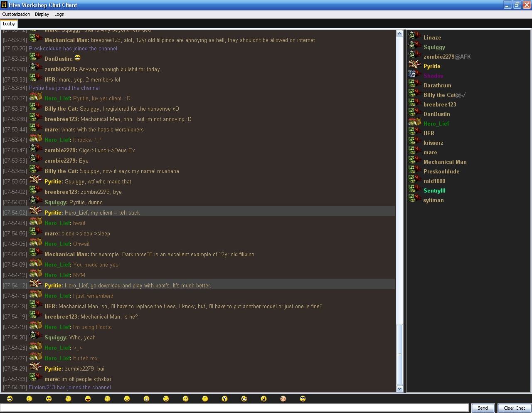532x413 pixels.
Task: Click 'Firelord213 has joined the channel' message
Action: coord(70,388)
